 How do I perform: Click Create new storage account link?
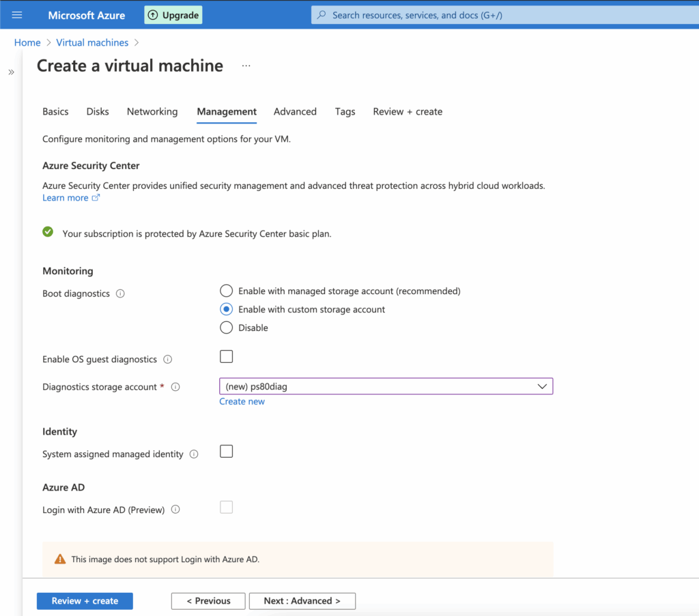click(242, 402)
